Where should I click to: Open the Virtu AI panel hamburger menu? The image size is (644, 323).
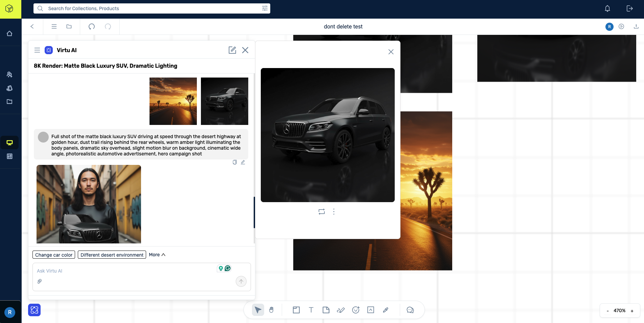click(x=37, y=50)
